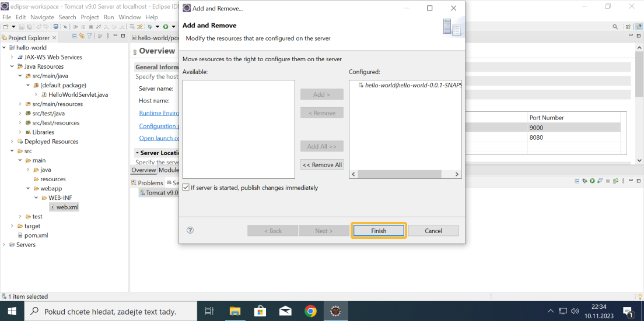
Task: Start server in profile mode from Servers view
Action: [x=600, y=181]
